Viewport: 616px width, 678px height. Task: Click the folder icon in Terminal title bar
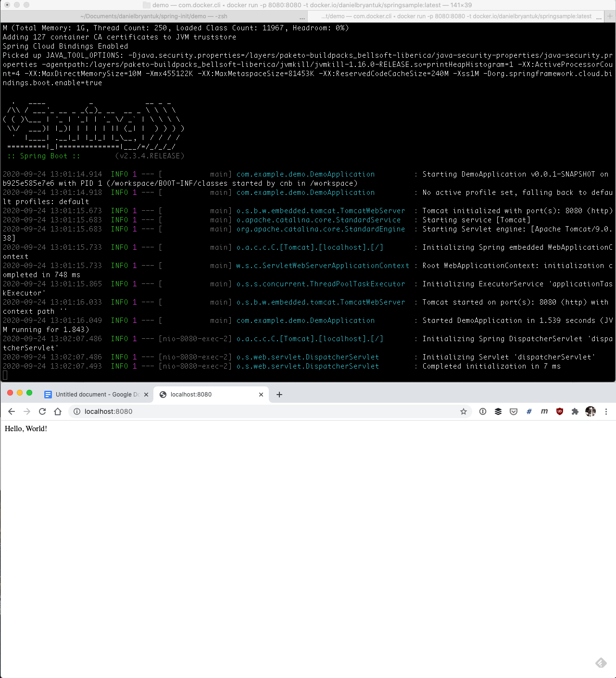click(x=147, y=5)
